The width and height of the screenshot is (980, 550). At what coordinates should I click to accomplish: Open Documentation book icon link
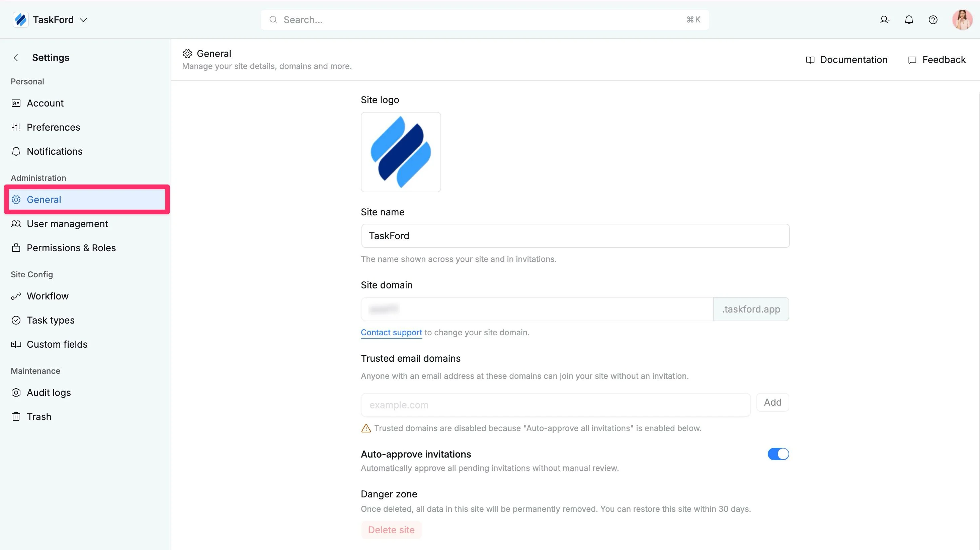tap(846, 60)
